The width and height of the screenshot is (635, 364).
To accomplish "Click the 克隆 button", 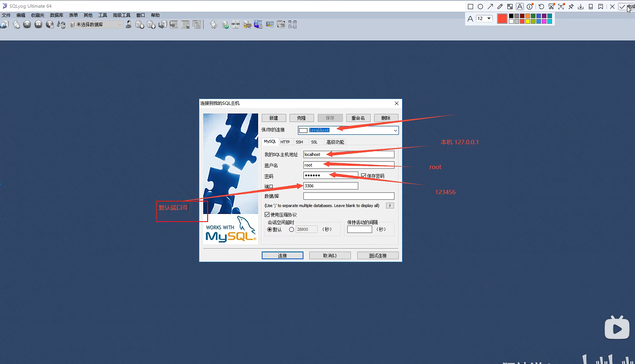I will coord(302,118).
